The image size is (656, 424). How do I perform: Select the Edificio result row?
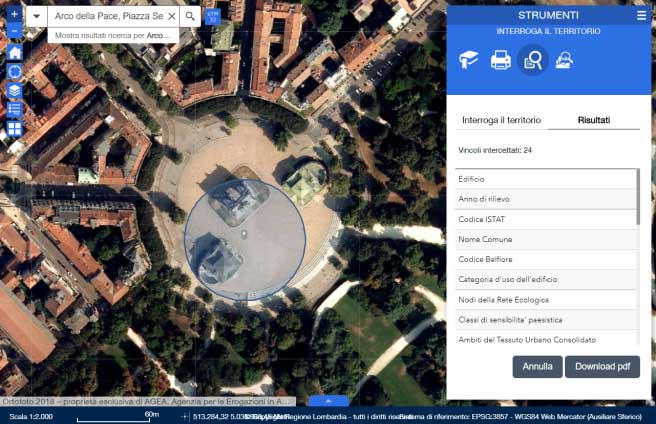(x=546, y=179)
